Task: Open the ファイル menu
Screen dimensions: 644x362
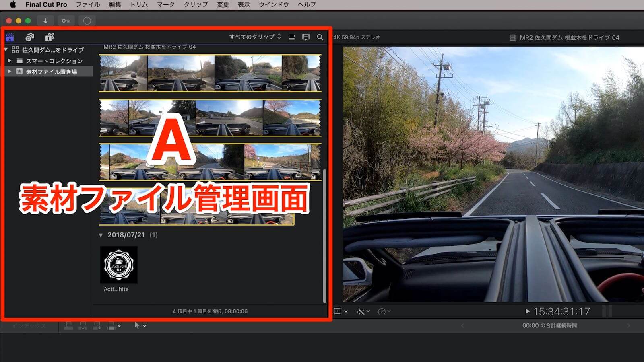Action: pos(88,4)
